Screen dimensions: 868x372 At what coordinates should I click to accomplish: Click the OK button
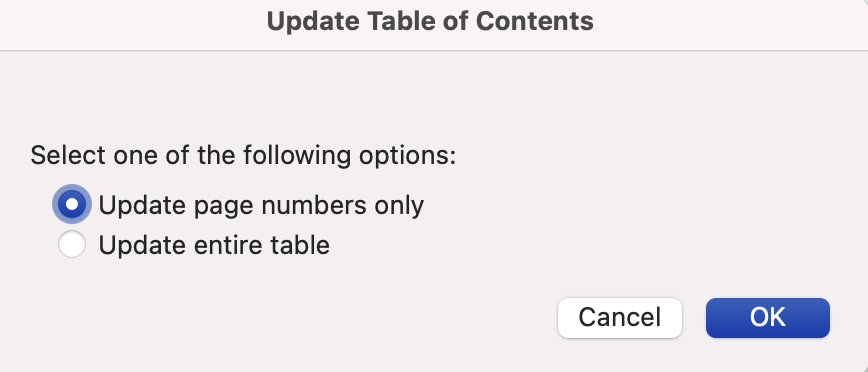pos(768,318)
